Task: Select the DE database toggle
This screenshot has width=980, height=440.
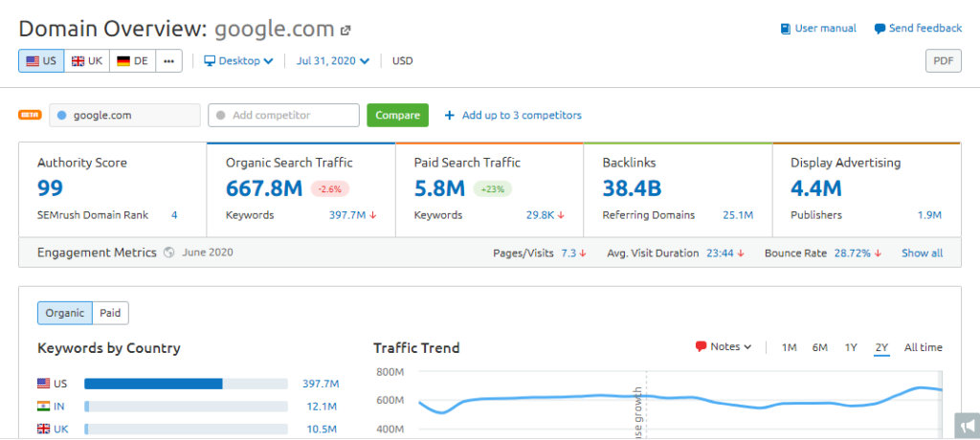Action: (x=133, y=61)
